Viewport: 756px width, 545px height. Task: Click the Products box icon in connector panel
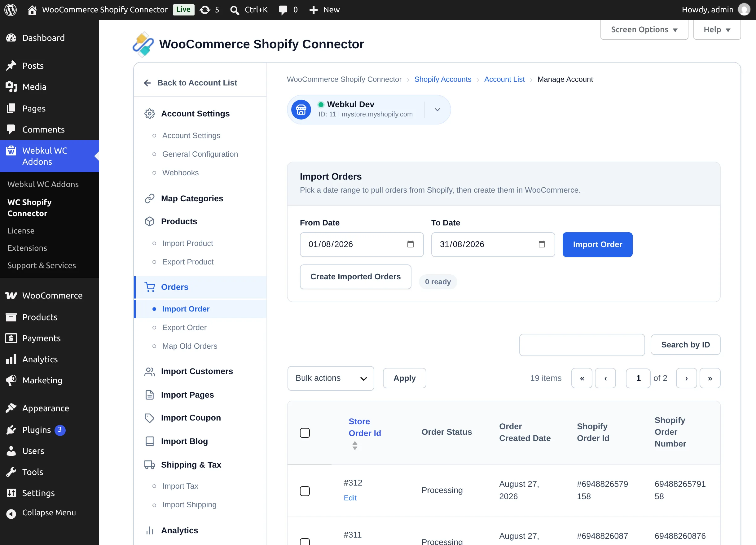click(149, 221)
